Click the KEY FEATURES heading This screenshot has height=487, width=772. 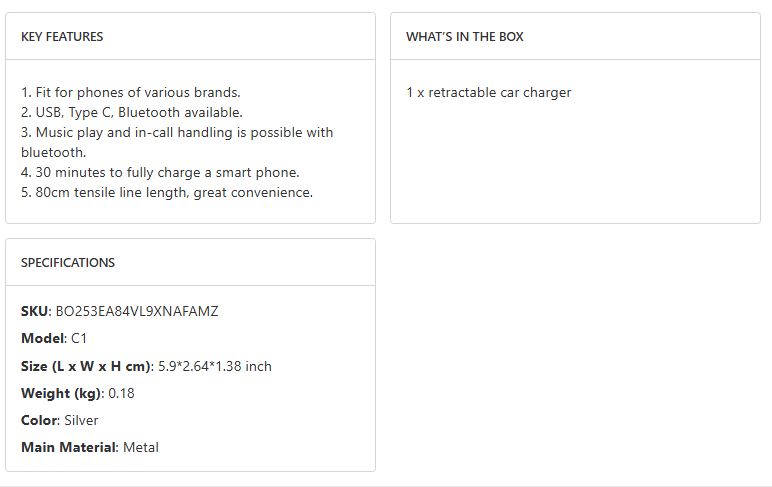tap(62, 37)
